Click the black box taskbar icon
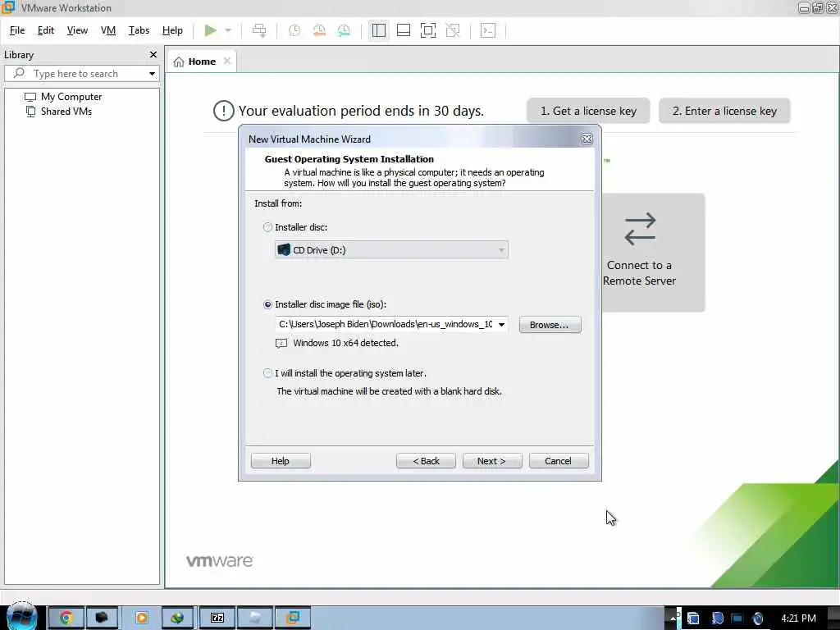Screen dimensions: 840x630 [102, 618]
